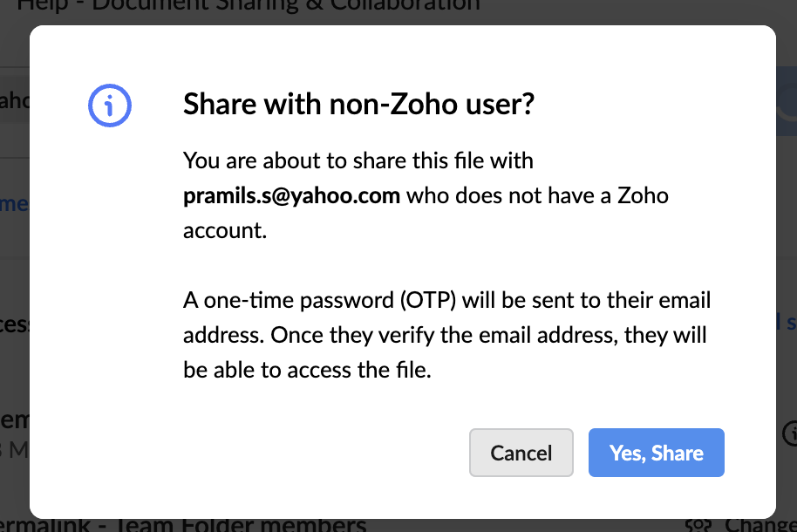Screen dimensions: 797x532
Task: Click the dimmed Help - Document Sharing & Collaboration title
Action: click(249, 6)
